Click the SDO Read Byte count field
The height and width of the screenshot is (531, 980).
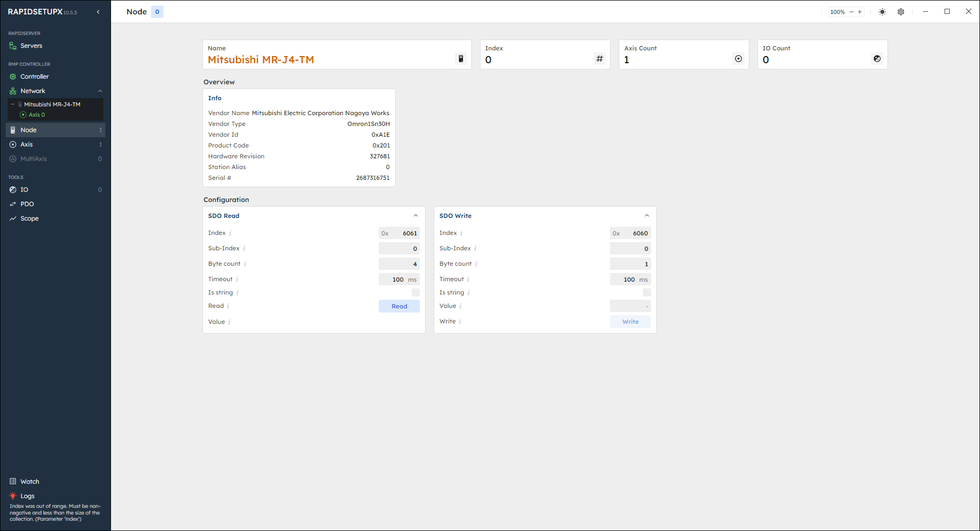399,264
